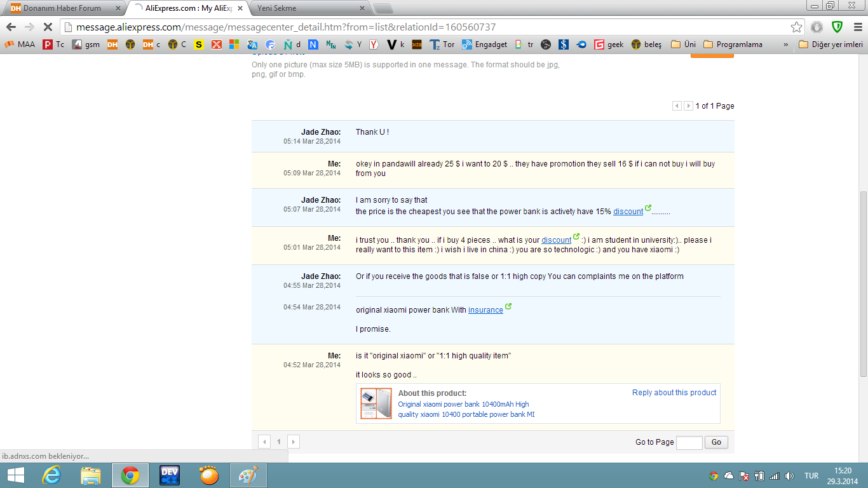The image size is (868, 488).
Task: Click the discount link in Jade Zhao's message
Action: click(x=628, y=212)
